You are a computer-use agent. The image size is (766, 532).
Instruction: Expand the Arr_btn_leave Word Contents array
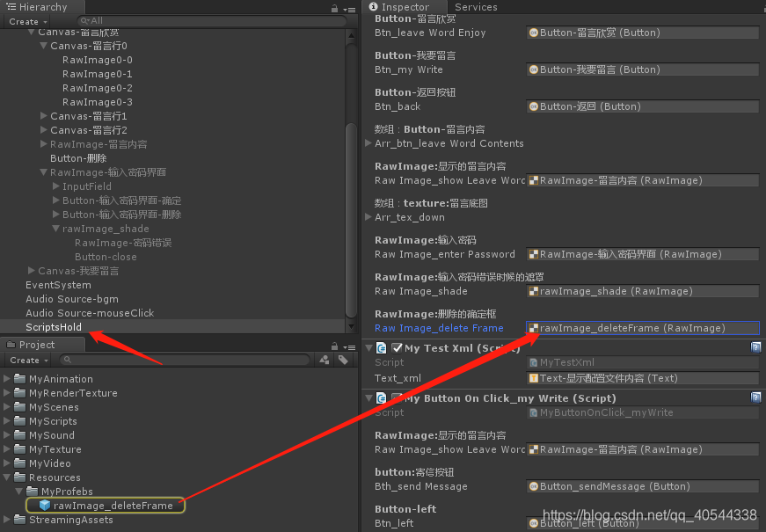(x=368, y=143)
